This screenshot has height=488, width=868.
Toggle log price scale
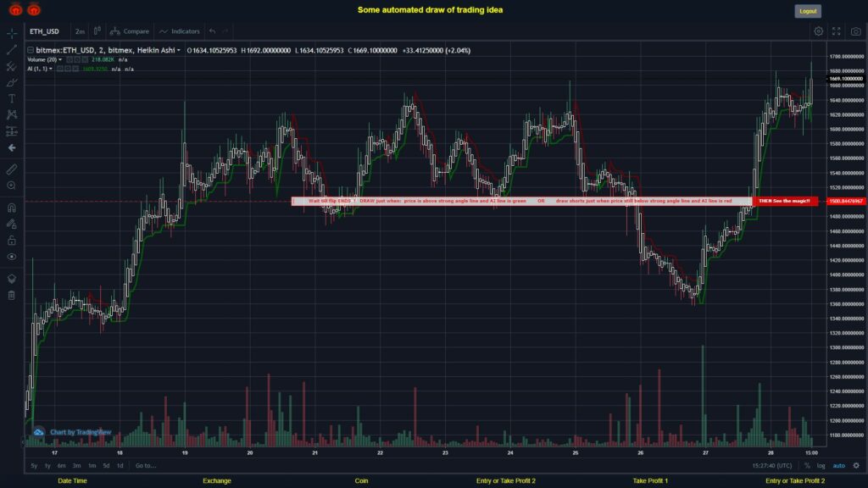pos(821,466)
